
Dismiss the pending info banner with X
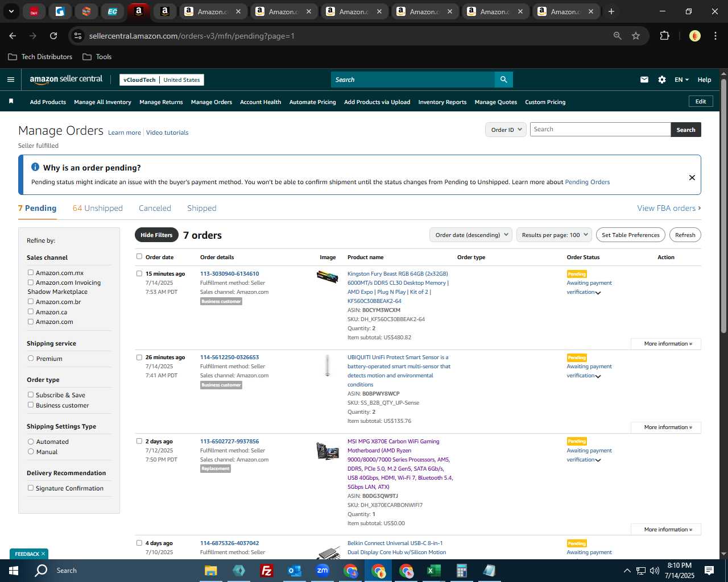692,177
